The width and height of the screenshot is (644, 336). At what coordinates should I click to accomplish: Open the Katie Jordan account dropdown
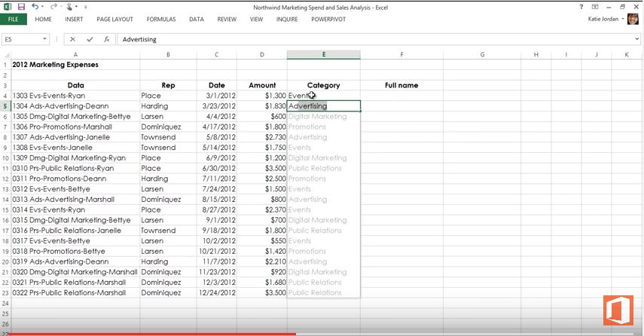click(x=621, y=19)
